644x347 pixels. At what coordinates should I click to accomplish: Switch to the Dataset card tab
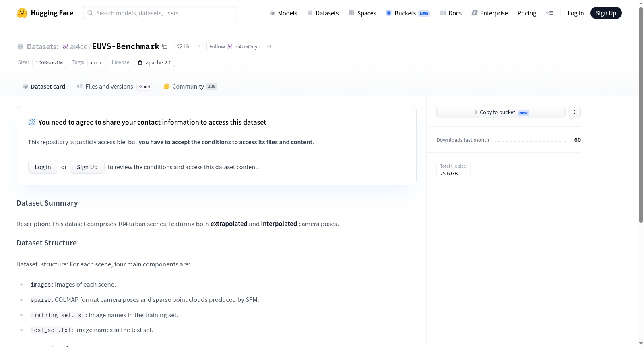(x=43, y=86)
